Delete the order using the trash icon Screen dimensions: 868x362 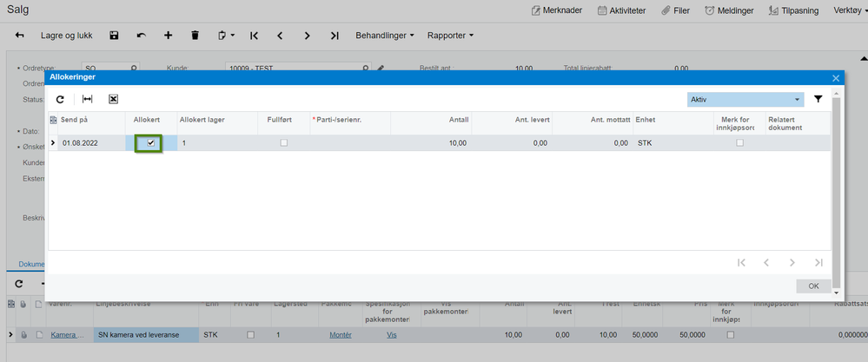tap(195, 36)
